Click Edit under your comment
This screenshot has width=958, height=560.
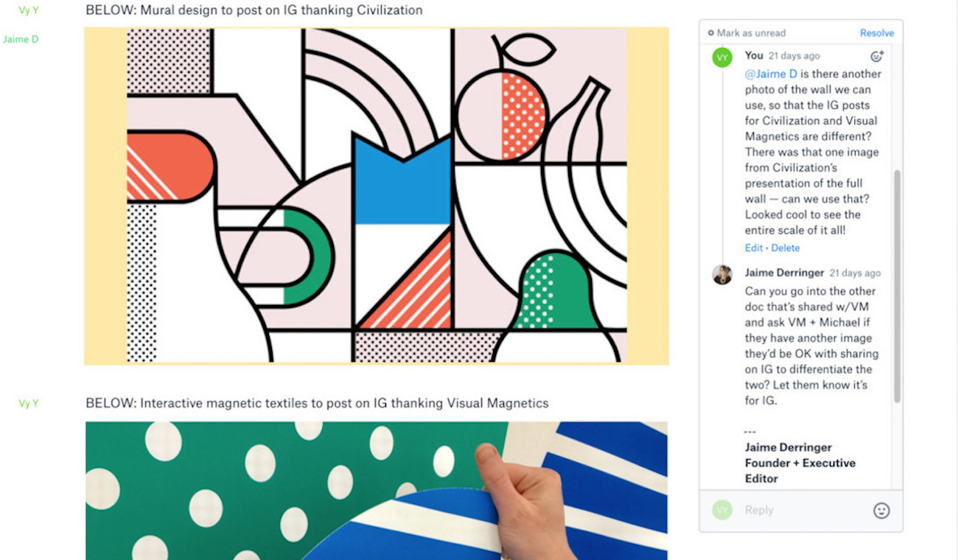[754, 248]
